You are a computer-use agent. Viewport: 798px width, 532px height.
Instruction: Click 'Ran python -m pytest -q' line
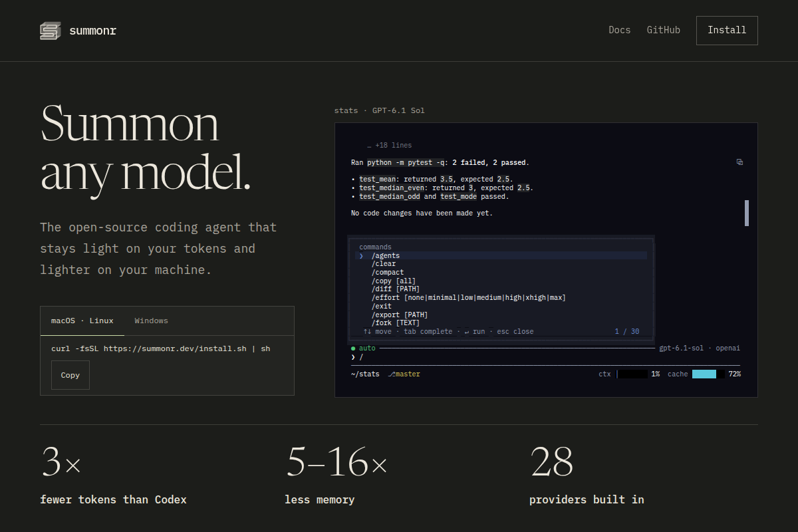point(440,162)
